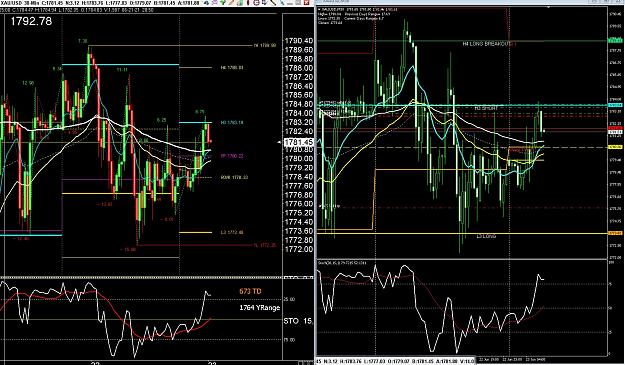
Task: Click the 1784.00 price axis value
Action: [x=299, y=113]
